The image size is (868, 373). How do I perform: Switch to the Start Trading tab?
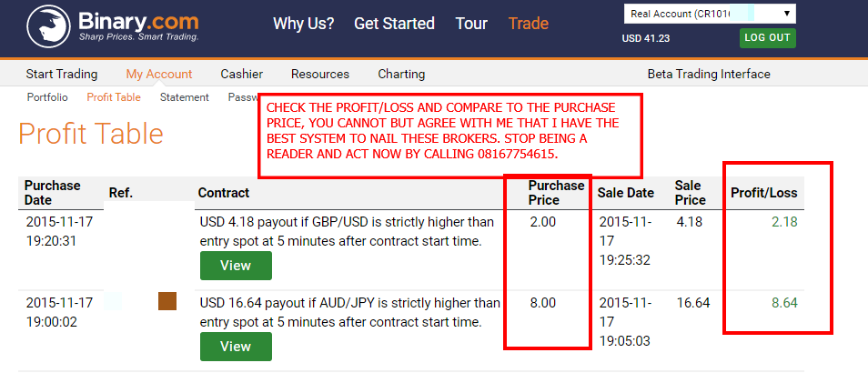pyautogui.click(x=62, y=75)
